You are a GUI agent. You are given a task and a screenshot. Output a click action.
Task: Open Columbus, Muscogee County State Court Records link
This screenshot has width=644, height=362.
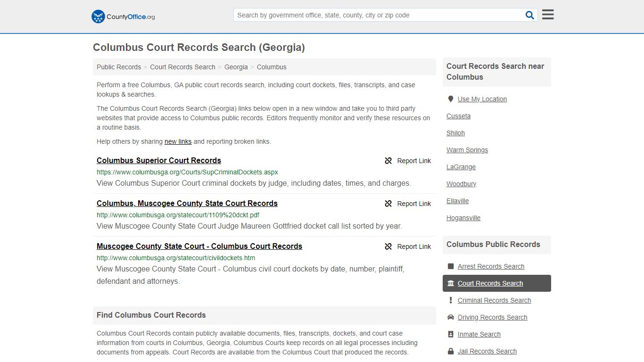187,203
